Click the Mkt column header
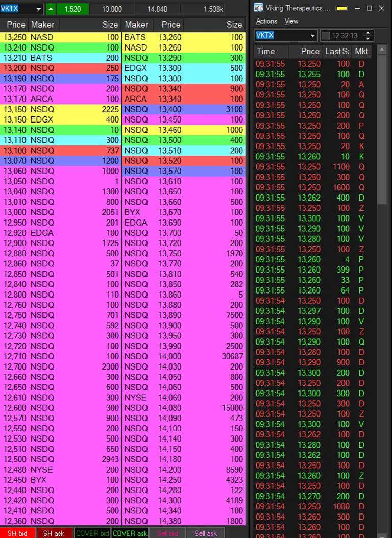 [361, 52]
